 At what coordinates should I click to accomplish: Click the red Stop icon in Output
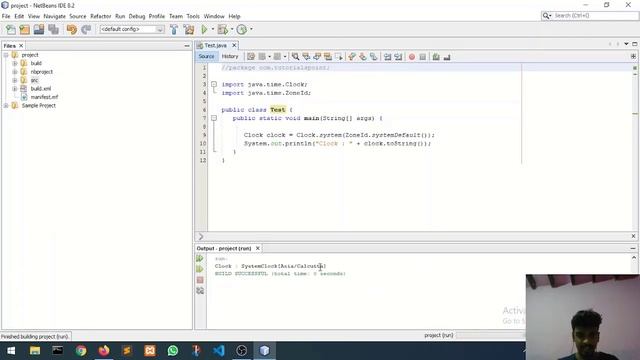pos(200,280)
